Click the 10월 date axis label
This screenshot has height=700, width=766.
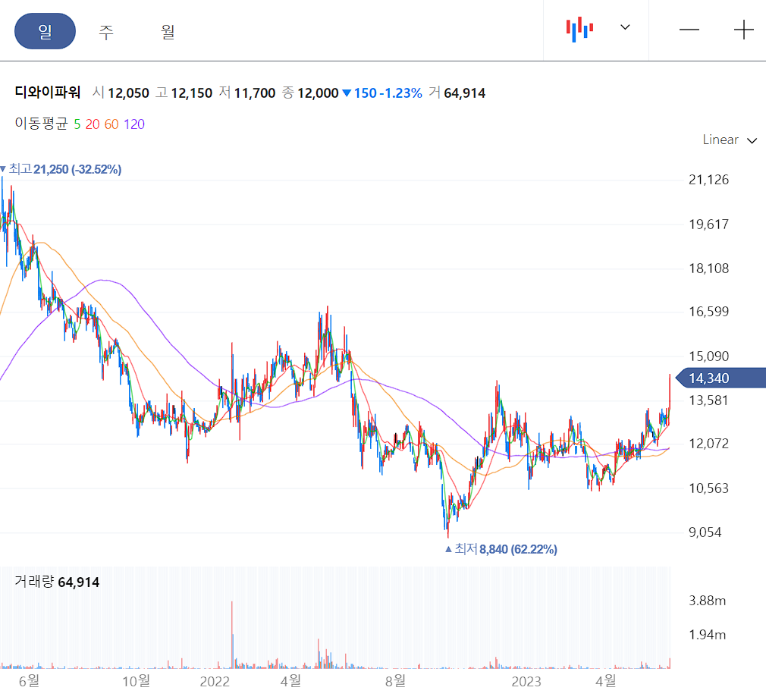(x=136, y=681)
